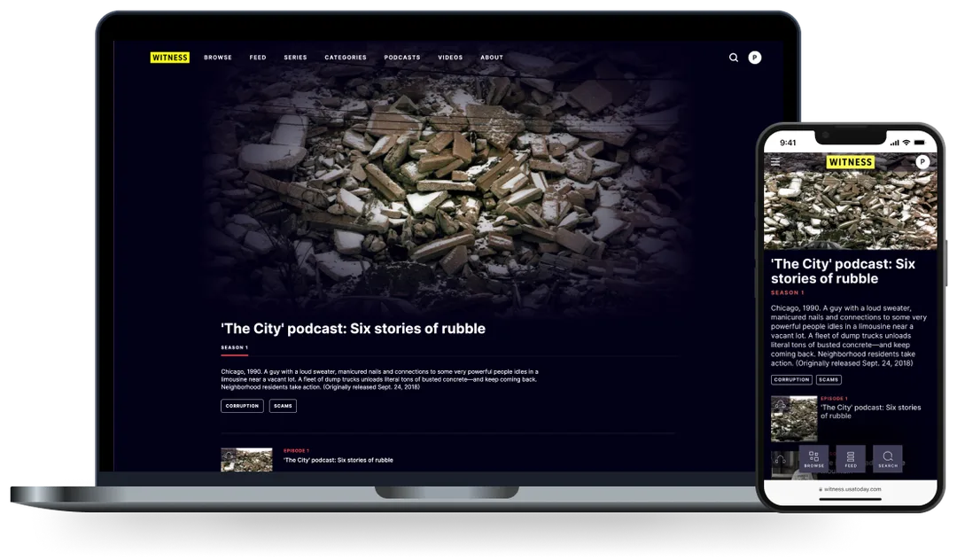Image resolution: width=957 pixels, height=560 pixels.
Task: Go to the Feed menu item
Action: coord(258,58)
